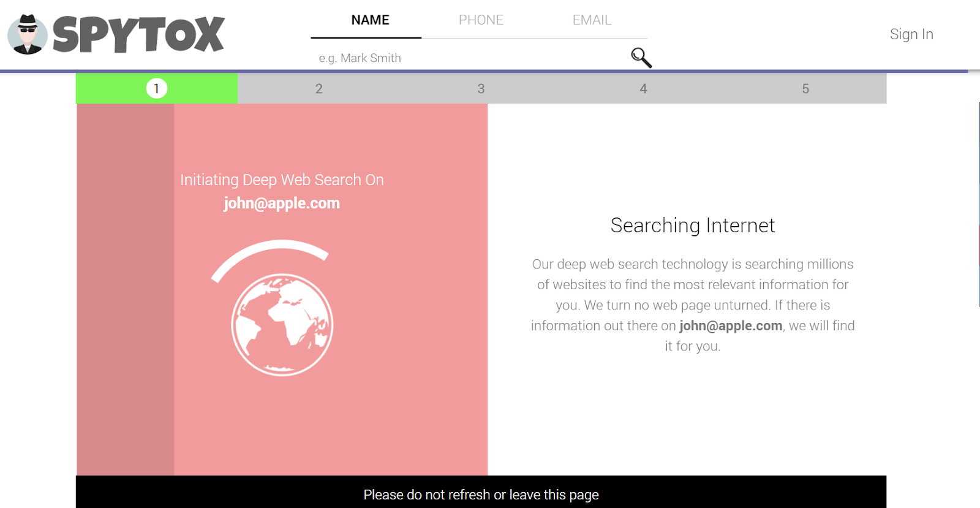Select progress step 5
Viewport: 980px width, 508px height.
click(805, 89)
